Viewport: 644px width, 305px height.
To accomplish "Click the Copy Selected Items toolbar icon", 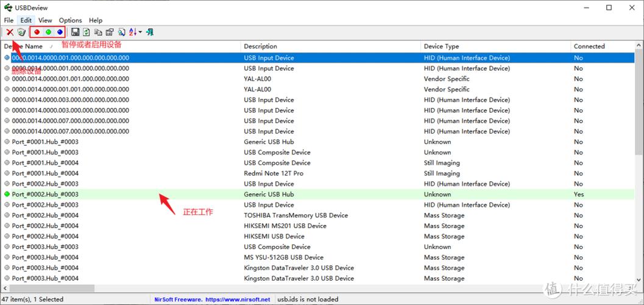I will pos(98,32).
